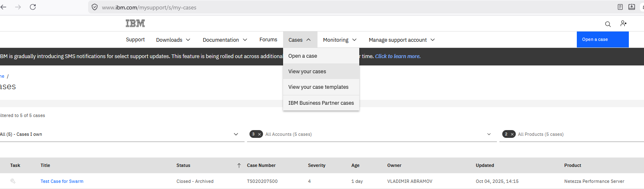Image resolution: width=644 pixels, height=189 pixels.
Task: Select 'IBM Business Partner cases'
Action: tap(321, 103)
